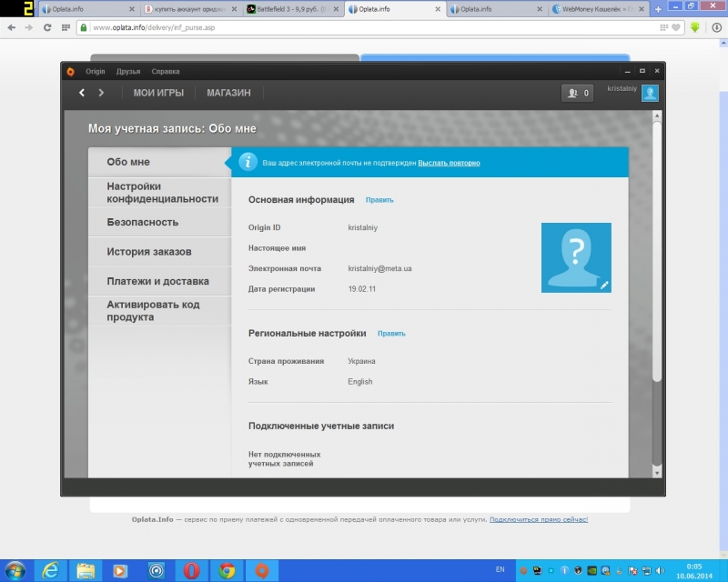Screen dimensions: 728x582
Task: Open Активировать код продукта section
Action: coord(160,310)
